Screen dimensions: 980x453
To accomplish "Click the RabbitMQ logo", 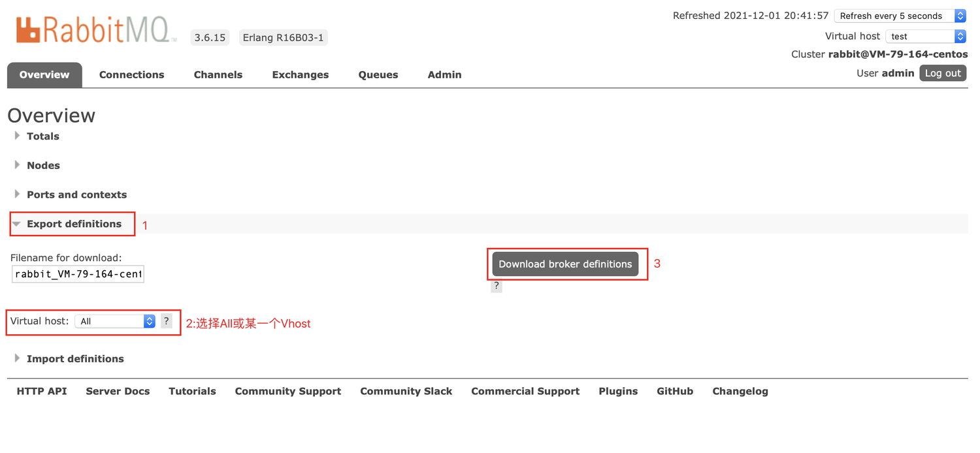I will [96, 31].
